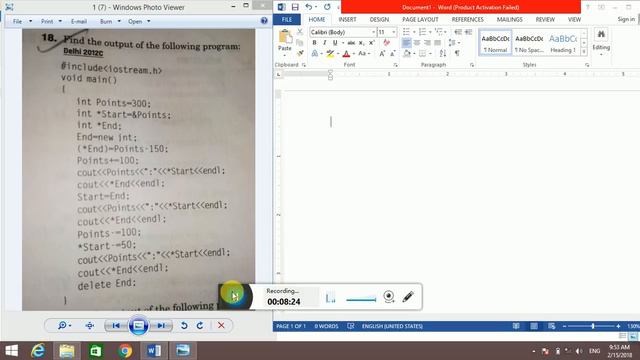Grow font size with large A icon
The height and width of the screenshot is (360, 640).
[382, 53]
